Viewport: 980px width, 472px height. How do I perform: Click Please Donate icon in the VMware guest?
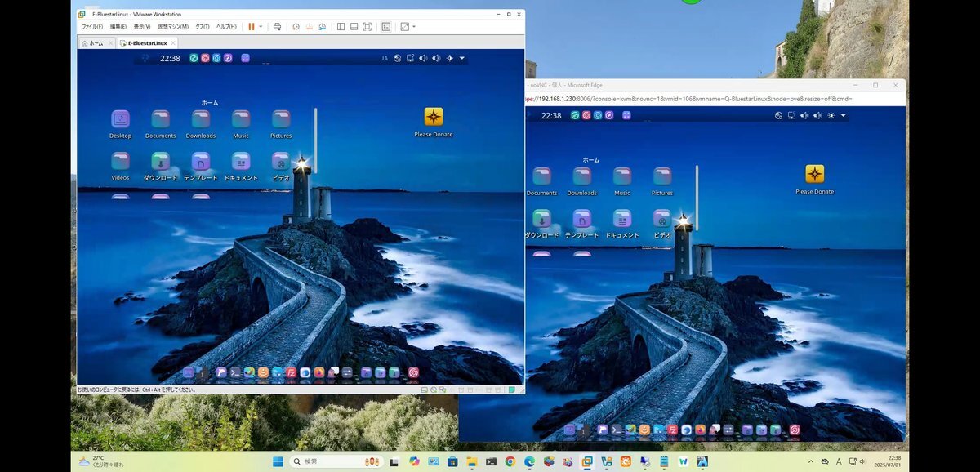coord(434,122)
